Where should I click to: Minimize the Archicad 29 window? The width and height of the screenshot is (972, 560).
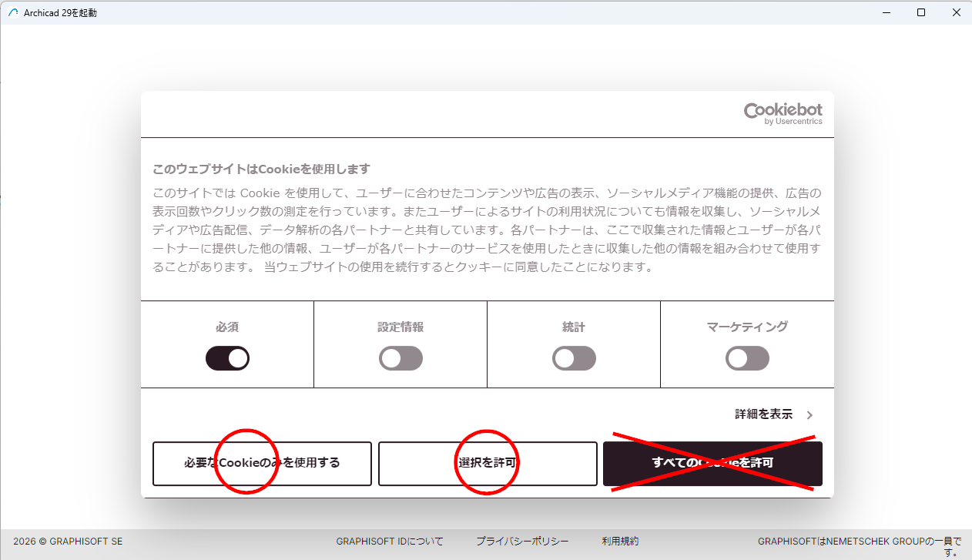886,12
